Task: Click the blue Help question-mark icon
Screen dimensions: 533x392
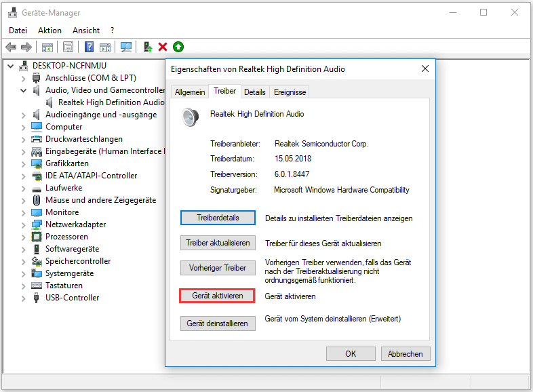Action: click(x=89, y=47)
